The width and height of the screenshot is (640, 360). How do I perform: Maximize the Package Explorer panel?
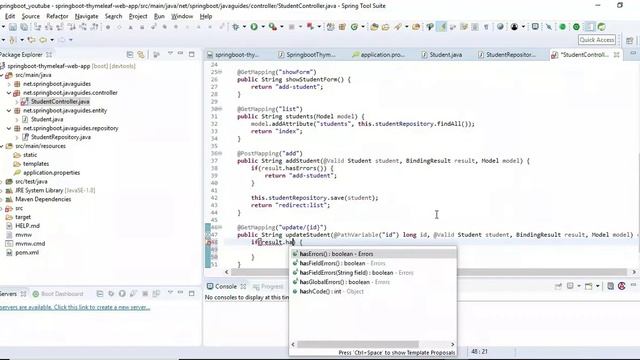click(191, 54)
